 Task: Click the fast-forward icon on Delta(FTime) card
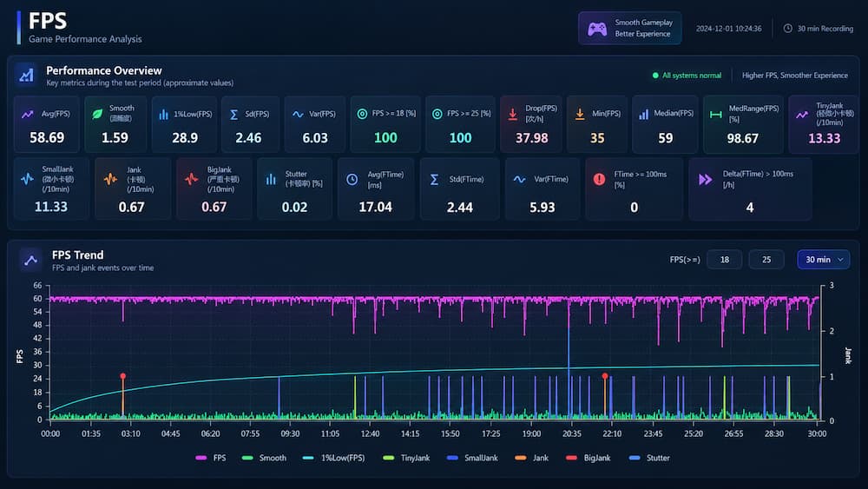pos(705,179)
